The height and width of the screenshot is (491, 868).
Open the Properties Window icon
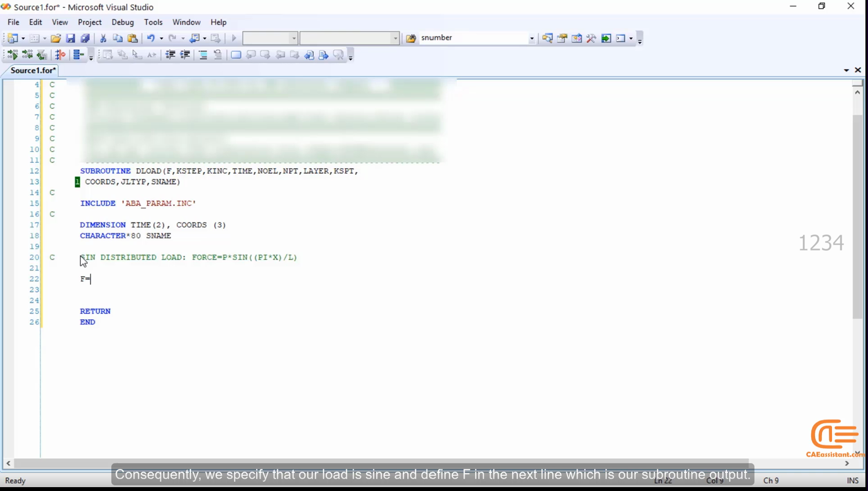(x=562, y=38)
